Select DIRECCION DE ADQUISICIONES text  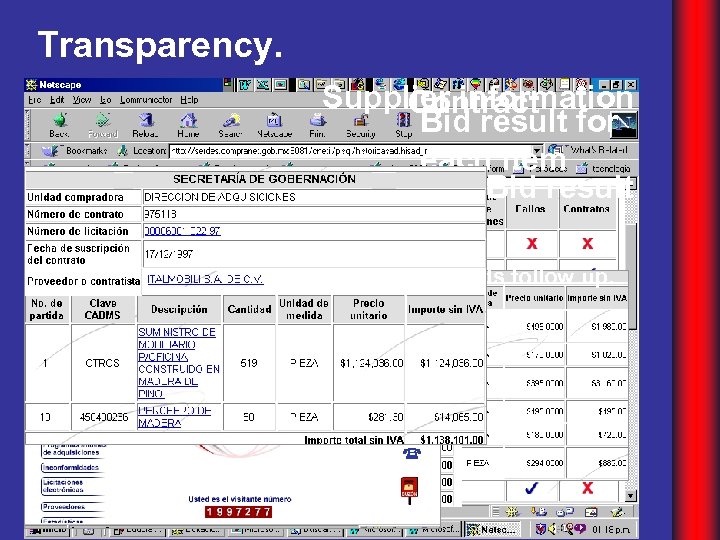pyautogui.click(x=220, y=197)
